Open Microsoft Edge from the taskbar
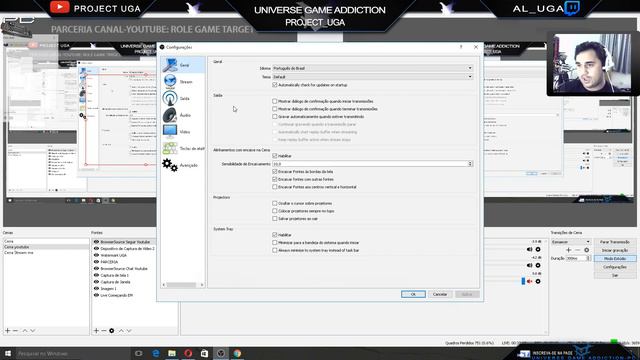Screen dimensions: 640x360 (x=156, y=353)
